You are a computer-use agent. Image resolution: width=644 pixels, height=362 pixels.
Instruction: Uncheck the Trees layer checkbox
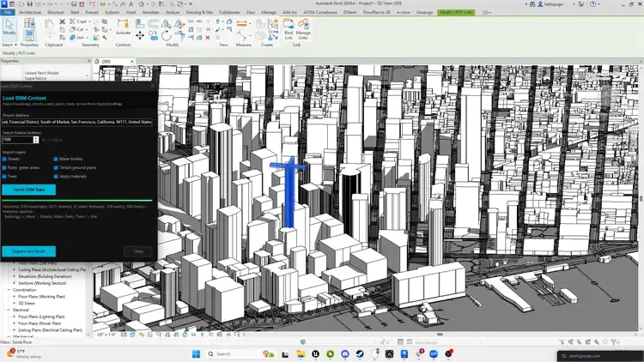point(4,177)
